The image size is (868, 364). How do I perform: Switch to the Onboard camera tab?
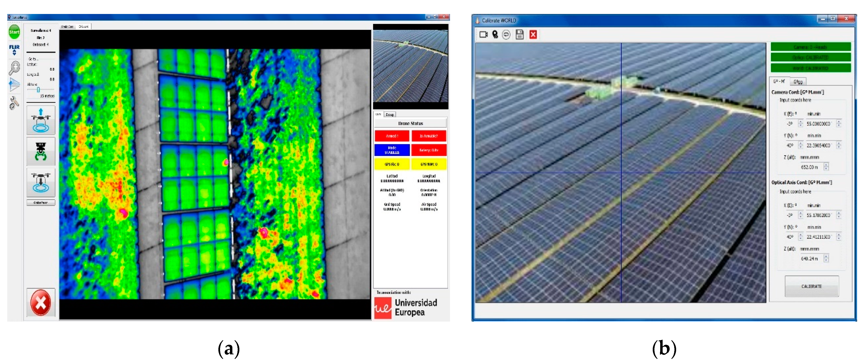[x=84, y=26]
